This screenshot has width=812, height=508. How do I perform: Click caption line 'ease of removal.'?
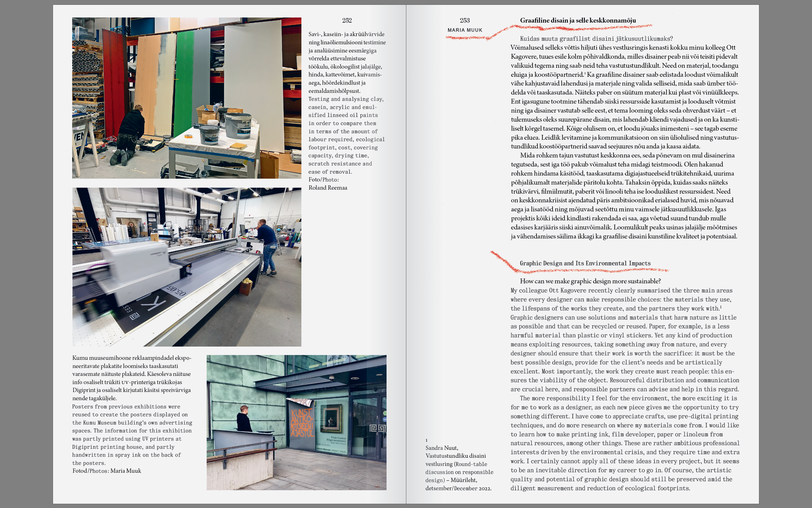330,172
